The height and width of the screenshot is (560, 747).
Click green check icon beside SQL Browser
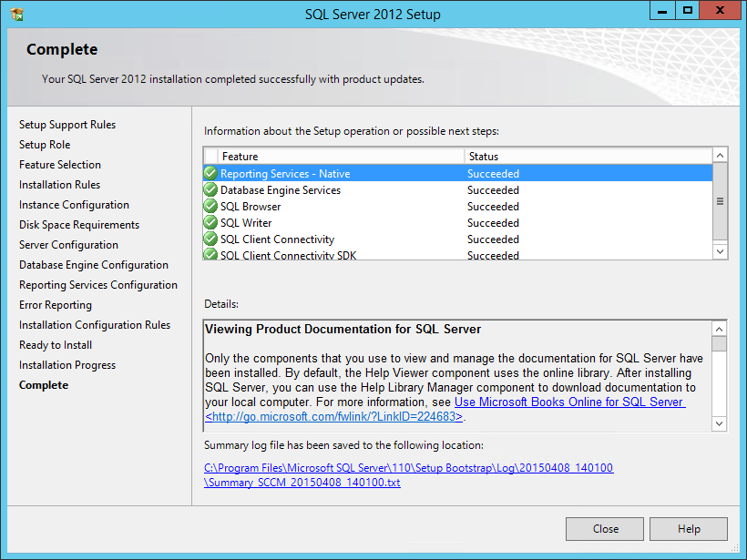[210, 206]
